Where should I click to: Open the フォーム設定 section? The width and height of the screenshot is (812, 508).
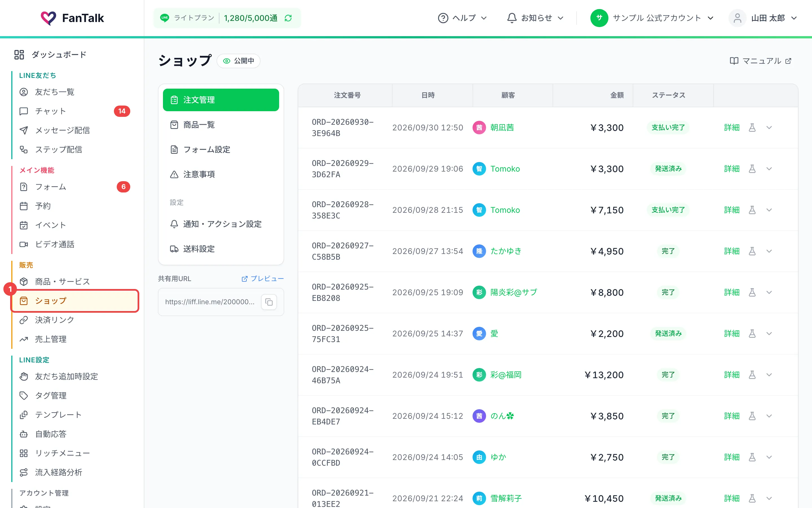[x=221, y=150]
